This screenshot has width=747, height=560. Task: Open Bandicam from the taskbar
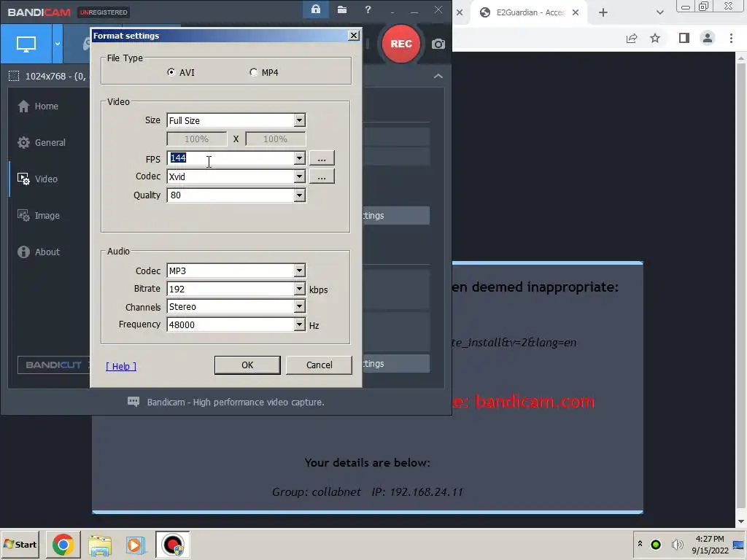(172, 545)
